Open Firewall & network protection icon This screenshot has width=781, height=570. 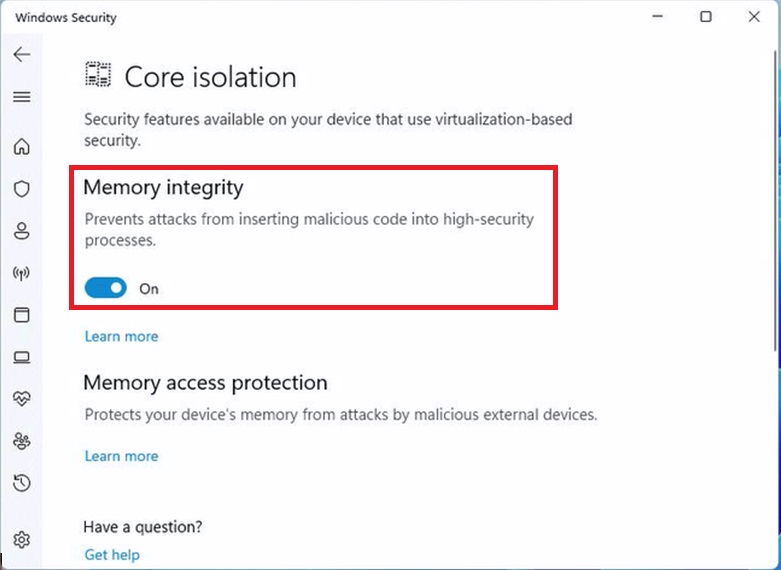(21, 273)
